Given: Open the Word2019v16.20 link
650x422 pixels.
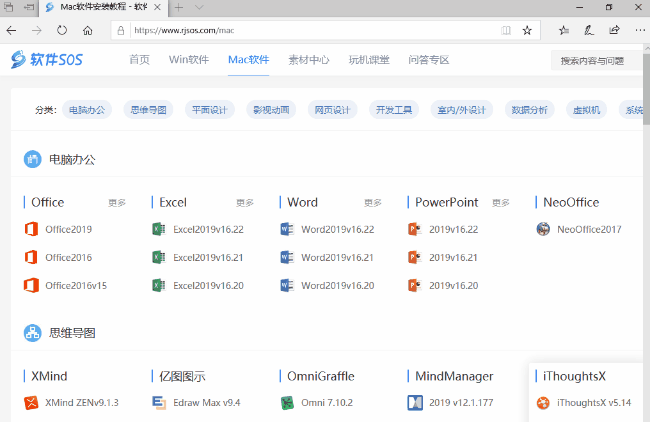Looking at the screenshot, I should pyautogui.click(x=337, y=286).
